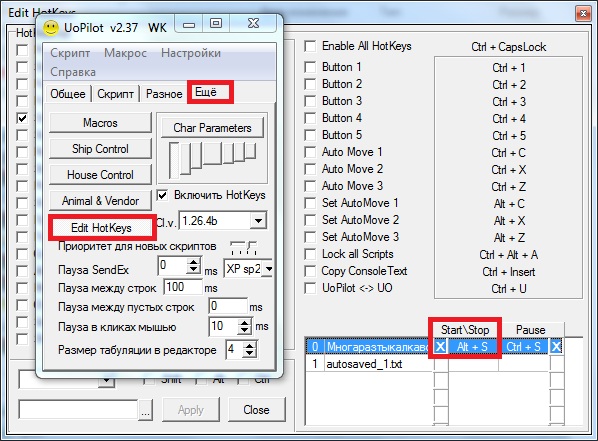
Task: Switch to the Общее tab
Action: 68,94
